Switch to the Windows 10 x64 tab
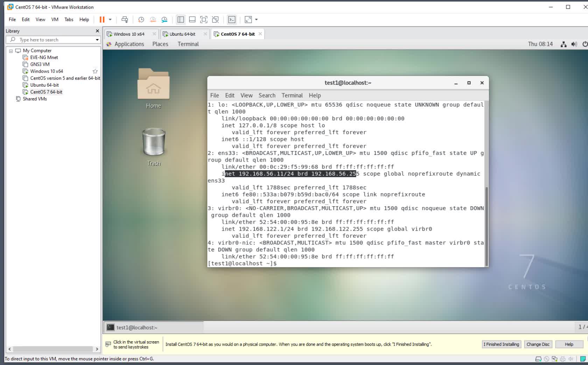The width and height of the screenshot is (588, 365). click(128, 34)
